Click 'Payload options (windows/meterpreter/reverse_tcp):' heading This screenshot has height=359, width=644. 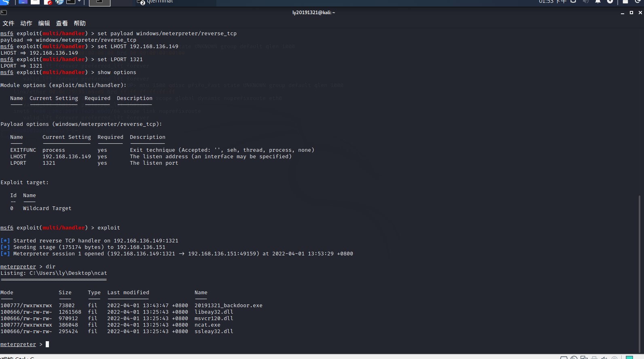click(81, 124)
